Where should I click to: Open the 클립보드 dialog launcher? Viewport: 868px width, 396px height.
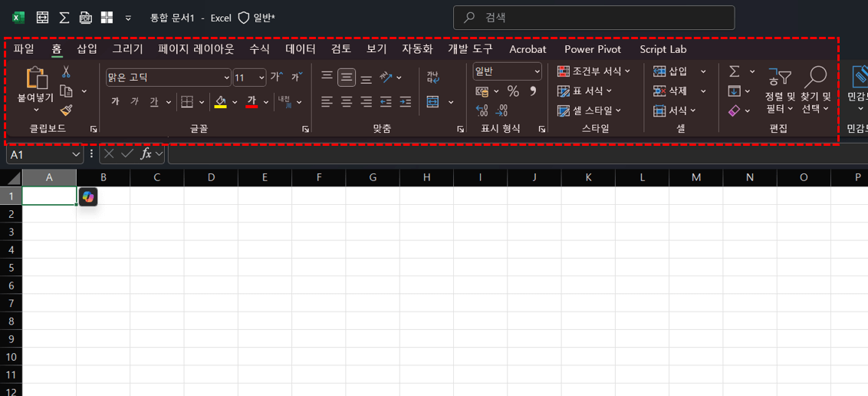point(94,129)
